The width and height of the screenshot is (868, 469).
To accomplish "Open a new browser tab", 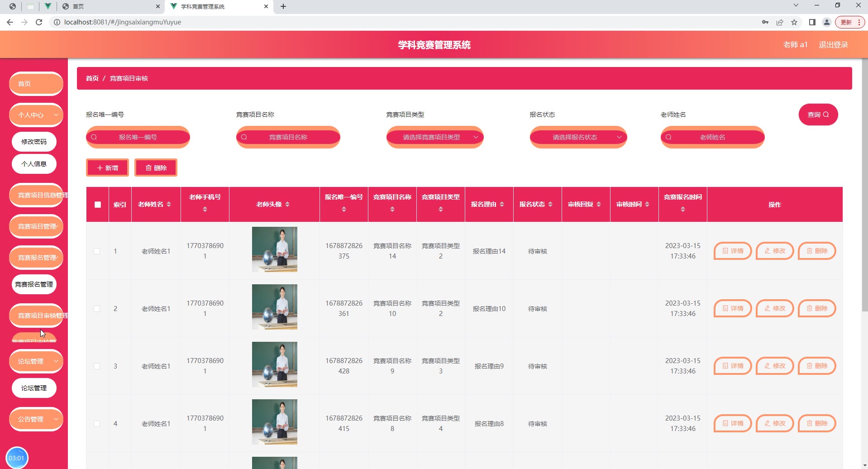I will tap(283, 6).
